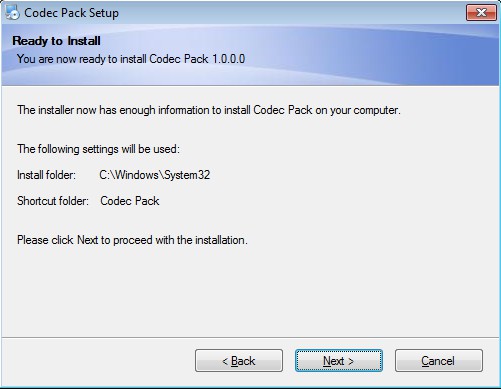The width and height of the screenshot is (501, 389).
Task: Select the Shortcut folder label
Action: point(53,201)
